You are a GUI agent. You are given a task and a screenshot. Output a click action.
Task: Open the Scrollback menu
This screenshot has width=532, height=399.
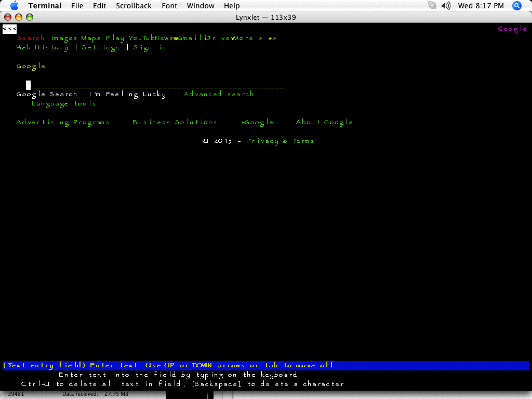134,6
